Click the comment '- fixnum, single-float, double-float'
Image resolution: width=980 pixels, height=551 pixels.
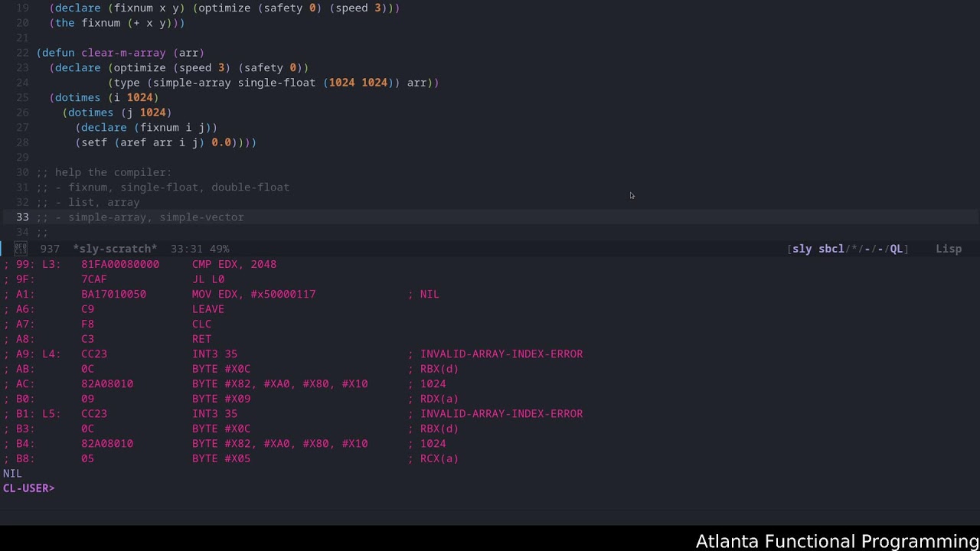[x=172, y=187]
